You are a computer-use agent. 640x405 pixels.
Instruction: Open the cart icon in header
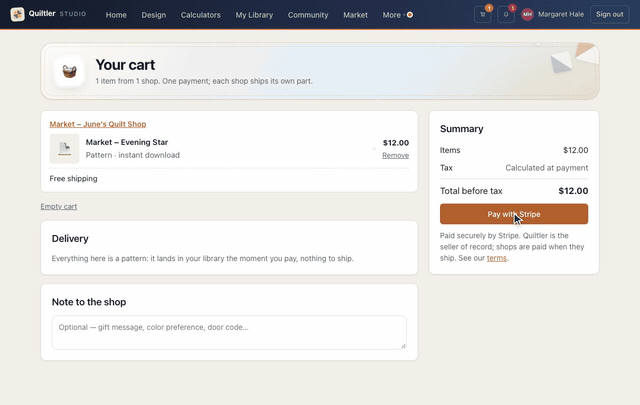tap(482, 15)
